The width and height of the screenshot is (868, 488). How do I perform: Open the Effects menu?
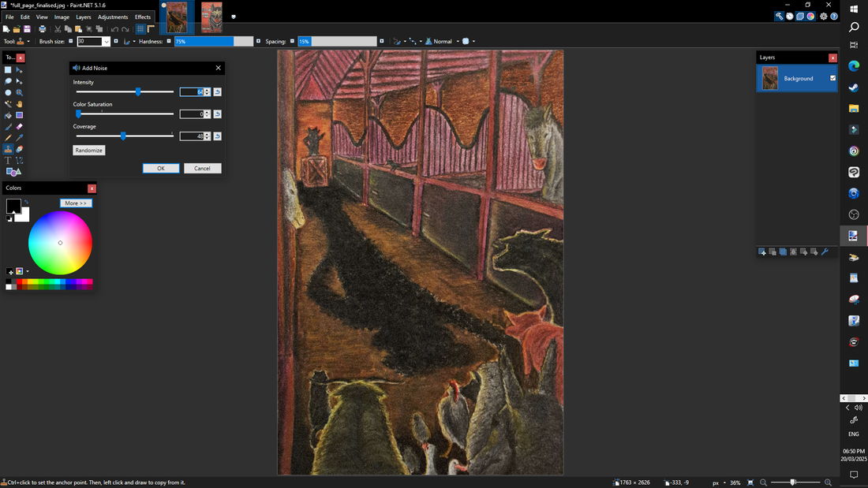pyautogui.click(x=143, y=17)
